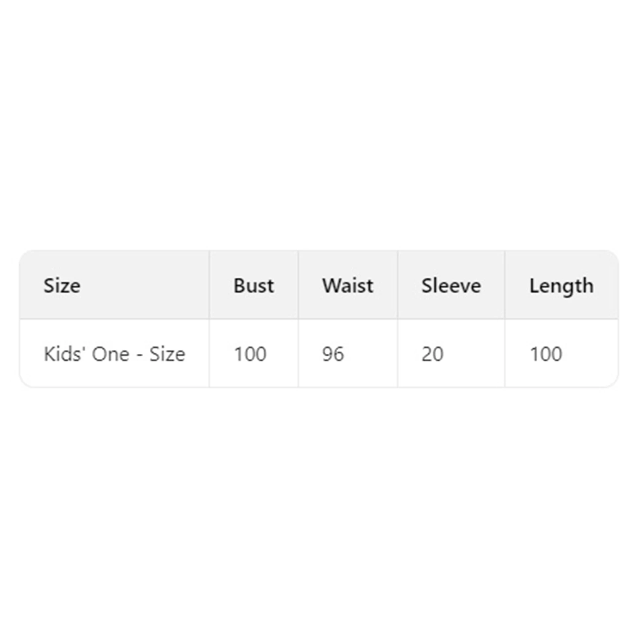644x644 pixels.
Task: Select the Kids' One - Size row cell
Action: coord(114,354)
